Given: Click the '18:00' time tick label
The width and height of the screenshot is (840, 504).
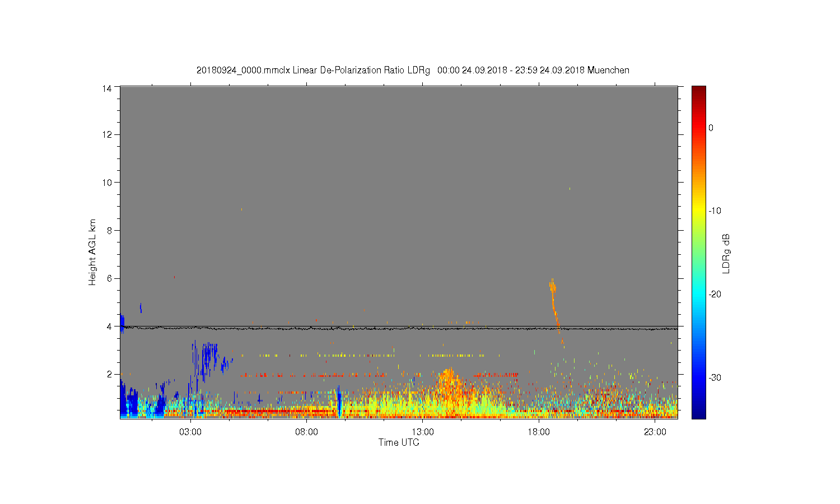Looking at the screenshot, I should click(x=539, y=432).
